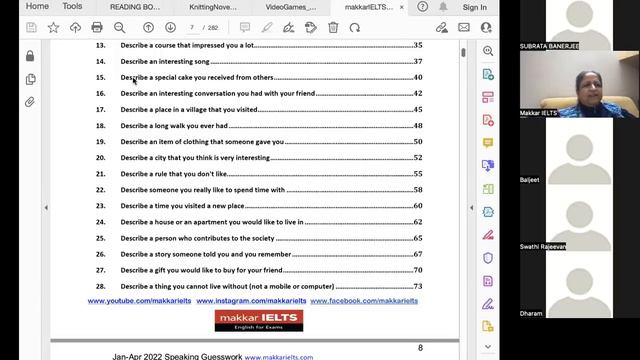Open the READING BO... document tab

[135, 7]
